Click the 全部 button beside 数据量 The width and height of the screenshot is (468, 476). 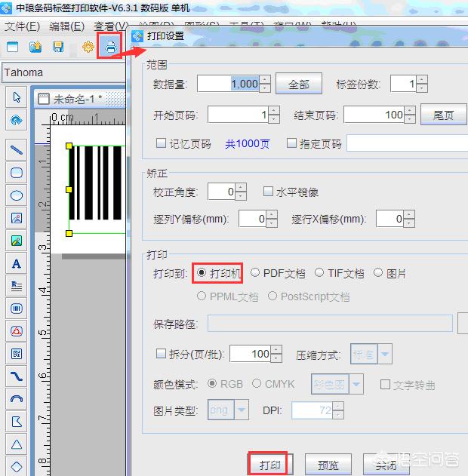298,84
